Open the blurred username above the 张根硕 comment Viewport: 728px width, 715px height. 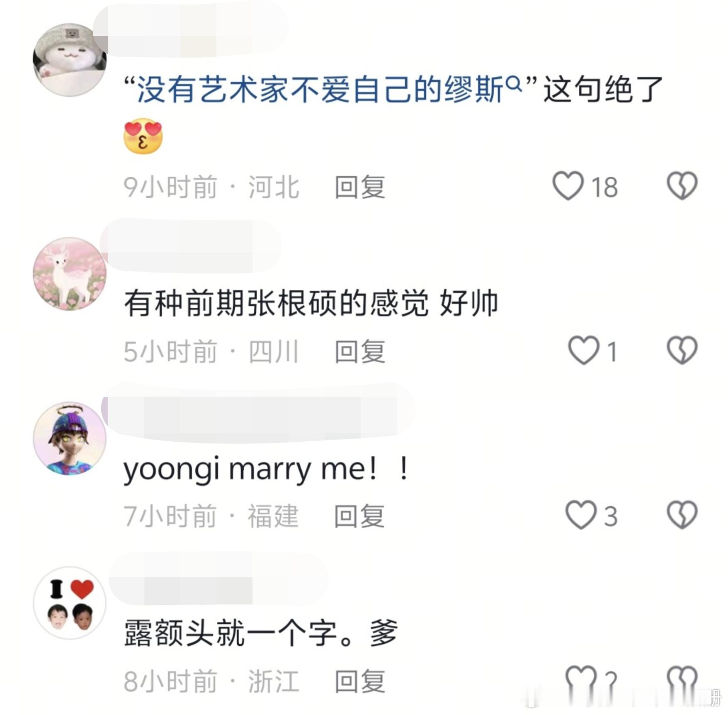(x=191, y=246)
